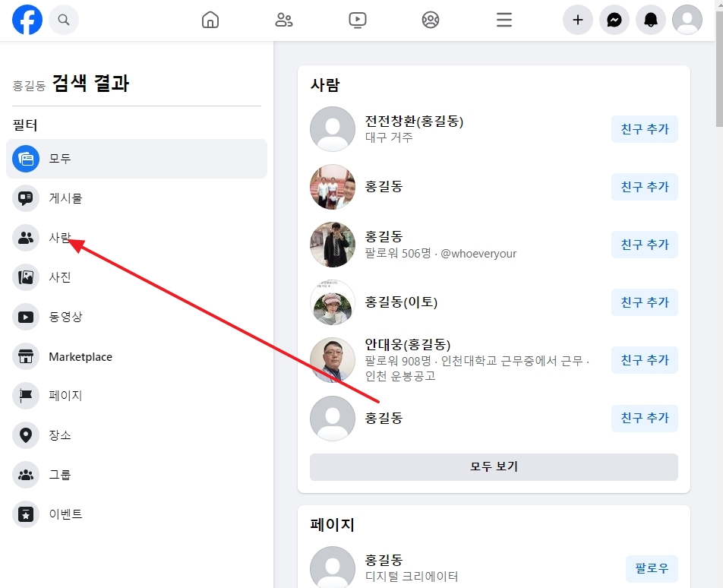723x588 pixels.
Task: Select the 동영상 filter
Action: coord(137,317)
